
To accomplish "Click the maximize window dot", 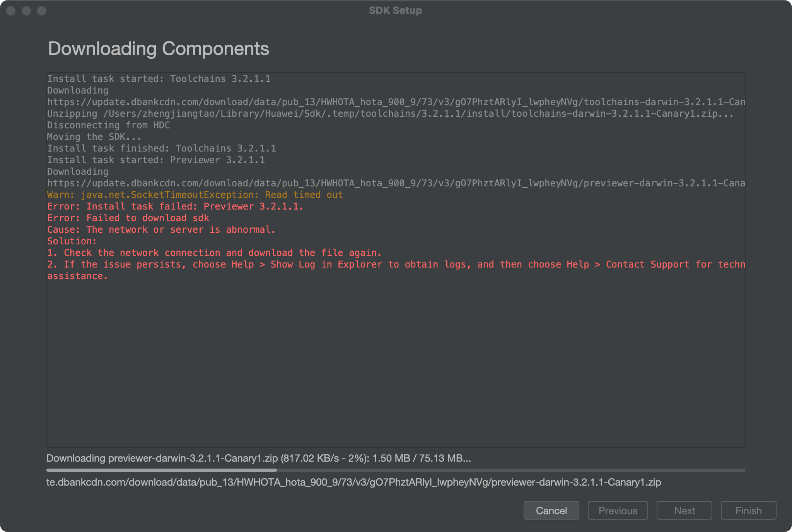I will pyautogui.click(x=42, y=11).
